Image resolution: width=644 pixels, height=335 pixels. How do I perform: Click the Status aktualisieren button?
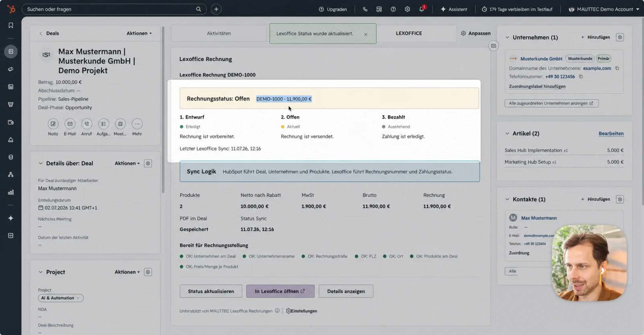point(211,291)
